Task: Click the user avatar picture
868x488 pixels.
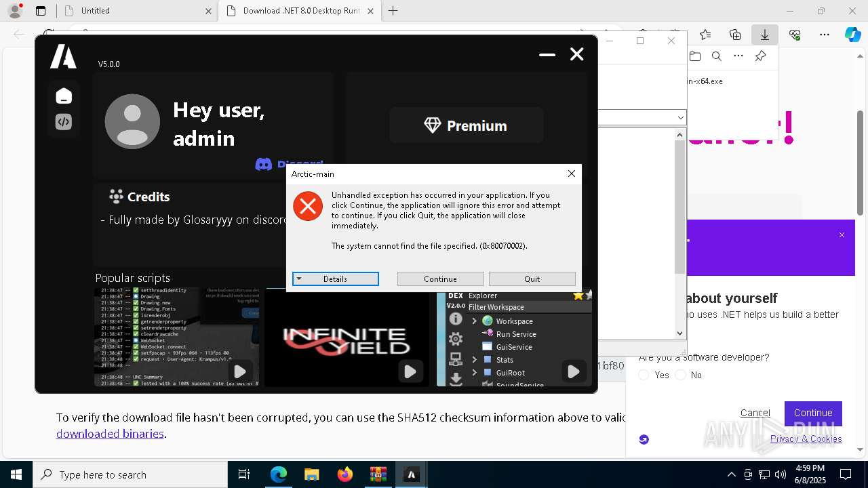Action: (x=132, y=121)
